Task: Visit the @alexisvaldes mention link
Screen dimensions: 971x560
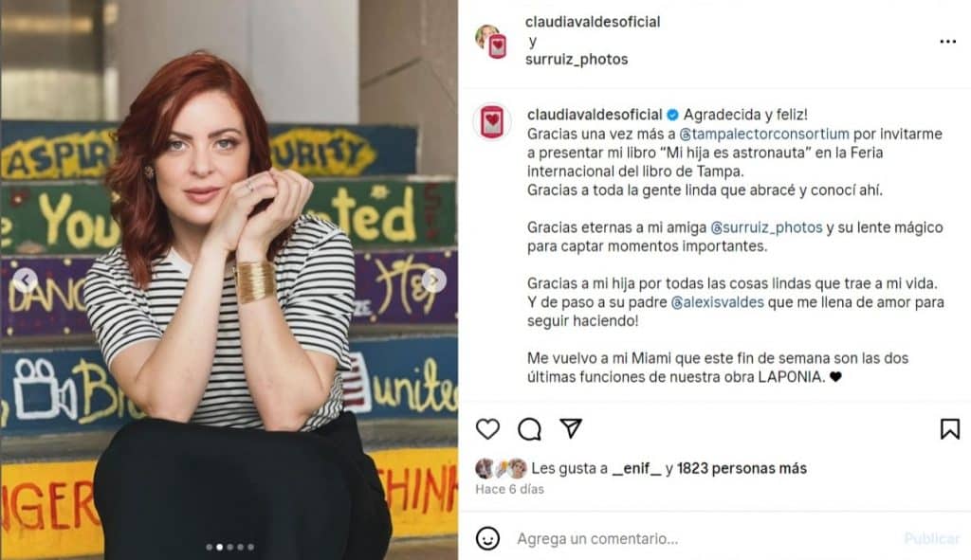Action: (x=717, y=302)
